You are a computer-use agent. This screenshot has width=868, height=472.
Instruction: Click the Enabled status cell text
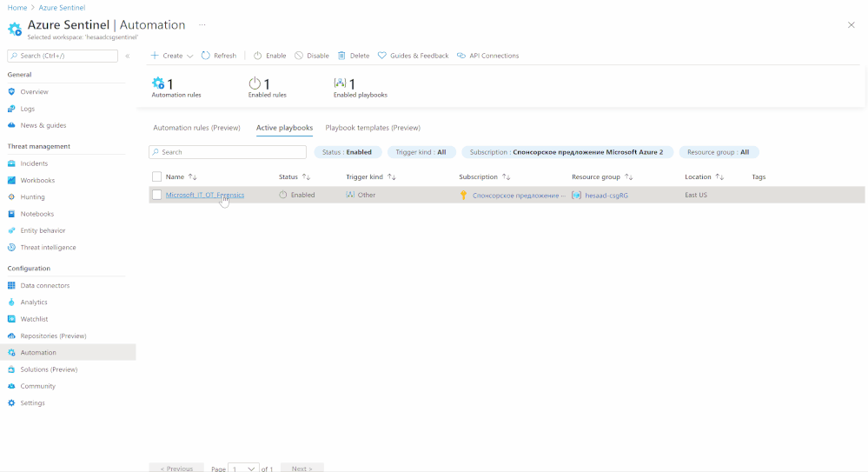pyautogui.click(x=303, y=195)
